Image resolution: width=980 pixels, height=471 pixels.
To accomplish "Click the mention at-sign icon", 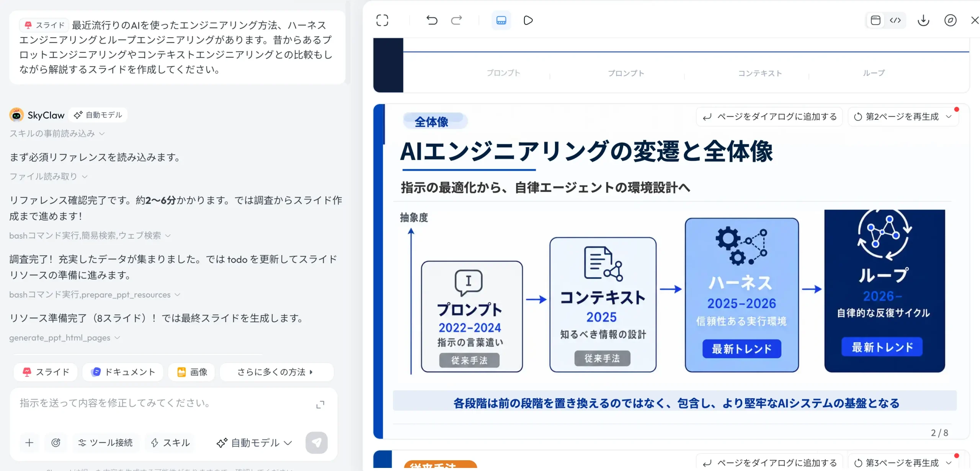I will click(x=56, y=443).
